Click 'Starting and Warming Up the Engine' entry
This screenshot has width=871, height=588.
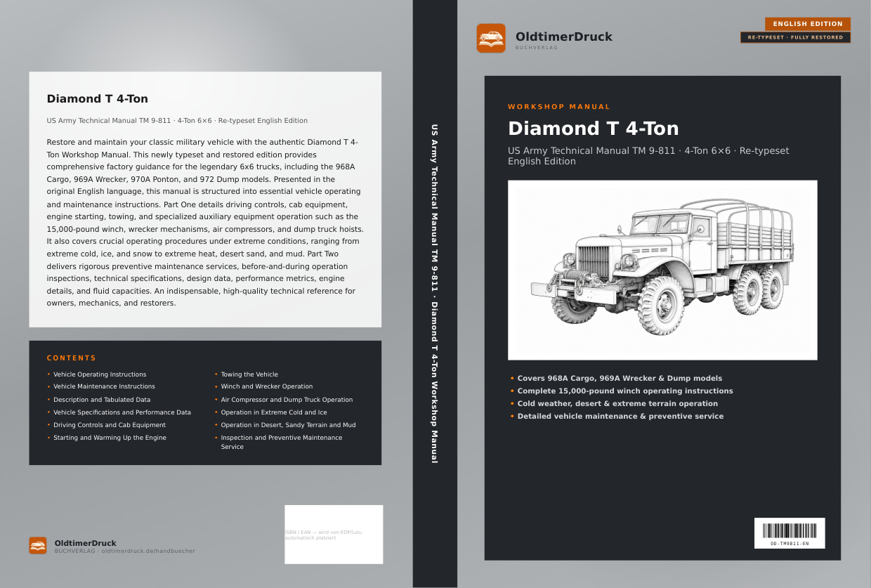click(110, 438)
